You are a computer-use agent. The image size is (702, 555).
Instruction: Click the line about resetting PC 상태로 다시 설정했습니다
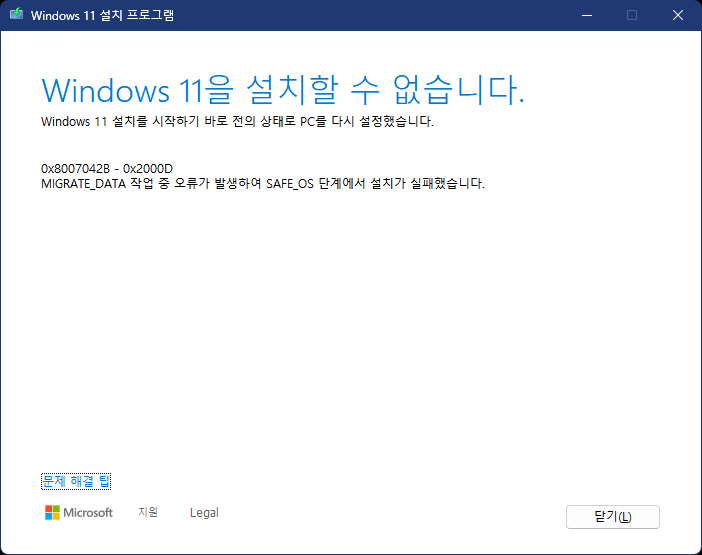pos(237,121)
